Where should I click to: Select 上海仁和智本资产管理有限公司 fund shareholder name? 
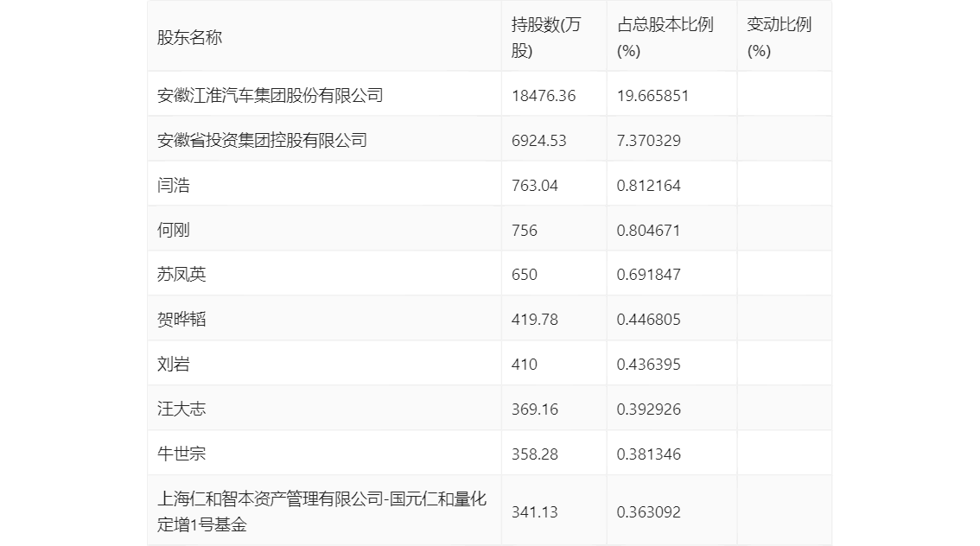pos(321,511)
